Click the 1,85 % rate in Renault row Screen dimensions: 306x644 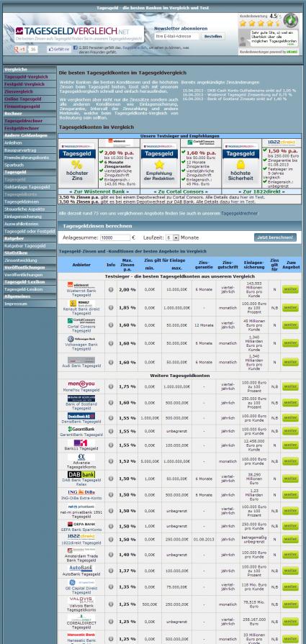click(127, 307)
